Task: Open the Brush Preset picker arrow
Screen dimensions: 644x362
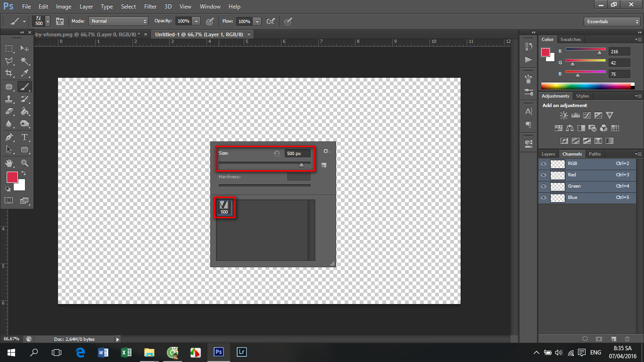Action: pyautogui.click(x=48, y=22)
